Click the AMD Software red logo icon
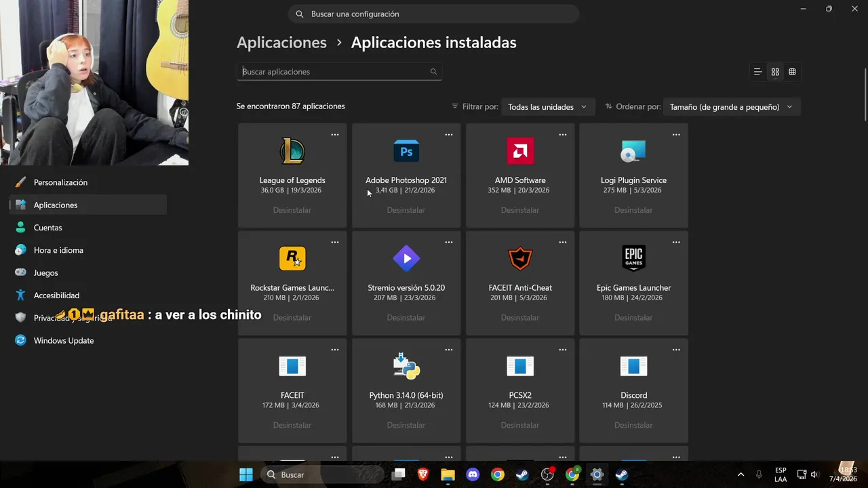868x488 pixels. (x=520, y=150)
